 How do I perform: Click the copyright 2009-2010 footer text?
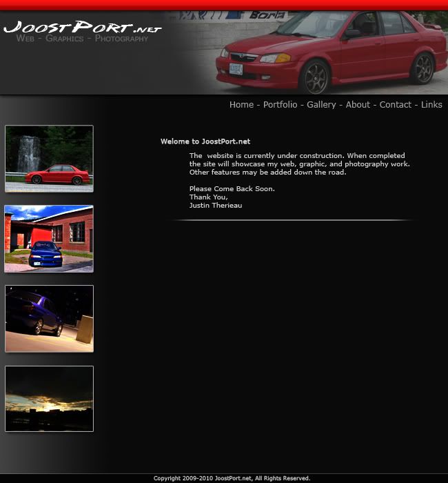(x=232, y=478)
